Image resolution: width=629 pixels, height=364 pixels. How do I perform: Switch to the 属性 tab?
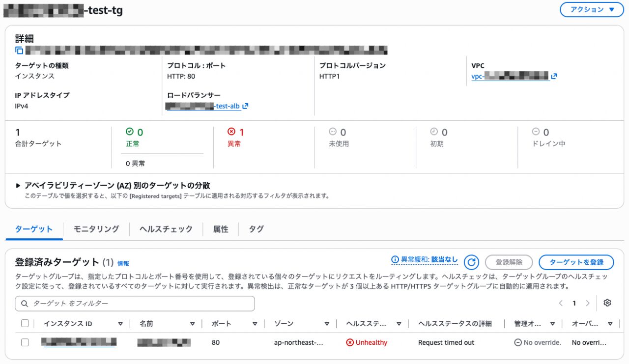click(x=221, y=229)
